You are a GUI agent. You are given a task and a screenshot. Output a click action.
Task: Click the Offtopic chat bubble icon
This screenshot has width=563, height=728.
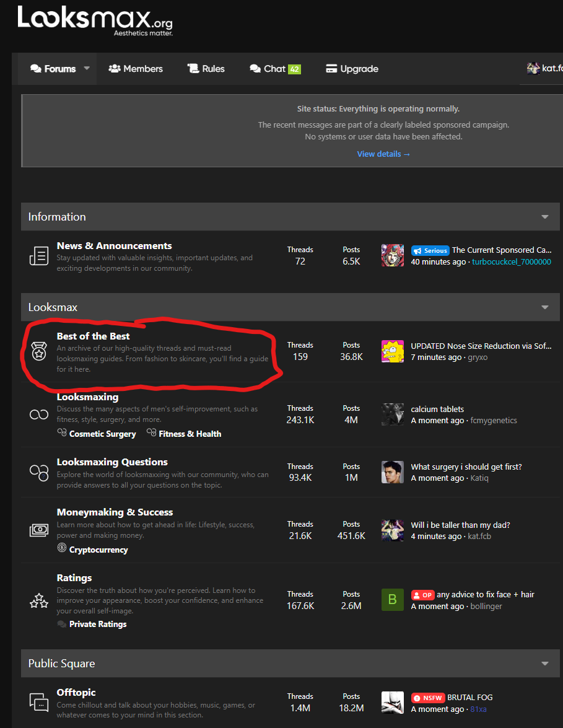pyautogui.click(x=39, y=702)
